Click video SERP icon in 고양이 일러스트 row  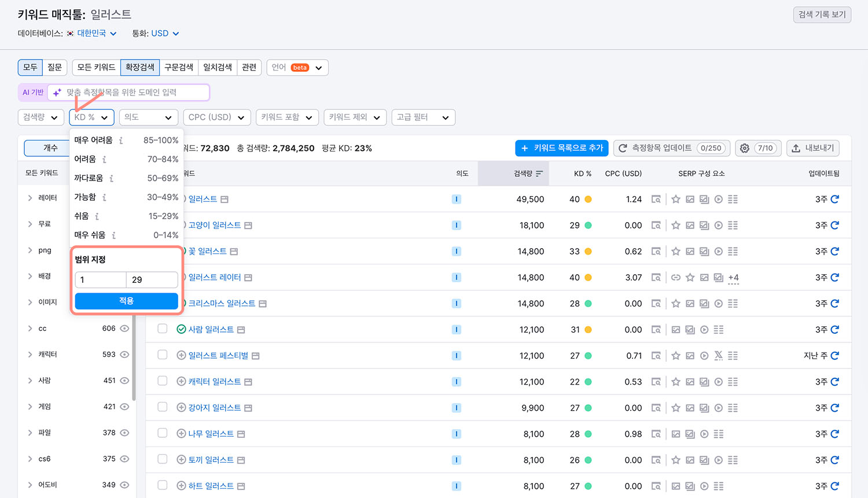point(718,225)
